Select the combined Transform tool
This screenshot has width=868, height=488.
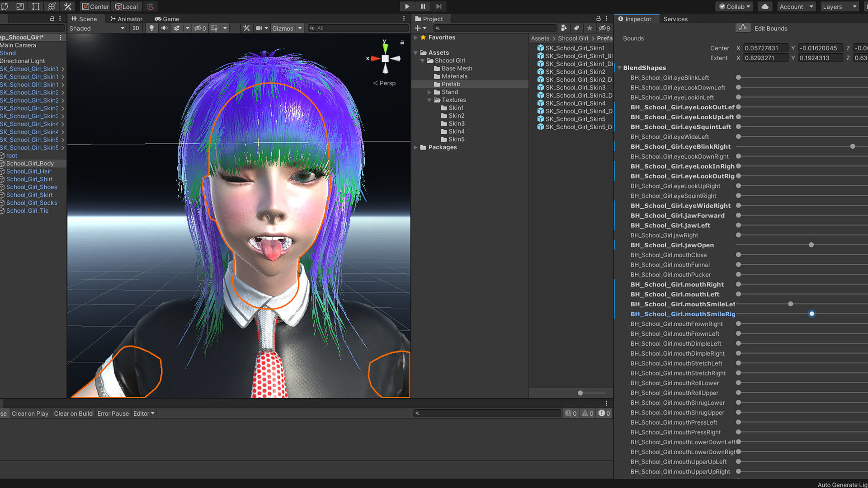click(x=52, y=6)
